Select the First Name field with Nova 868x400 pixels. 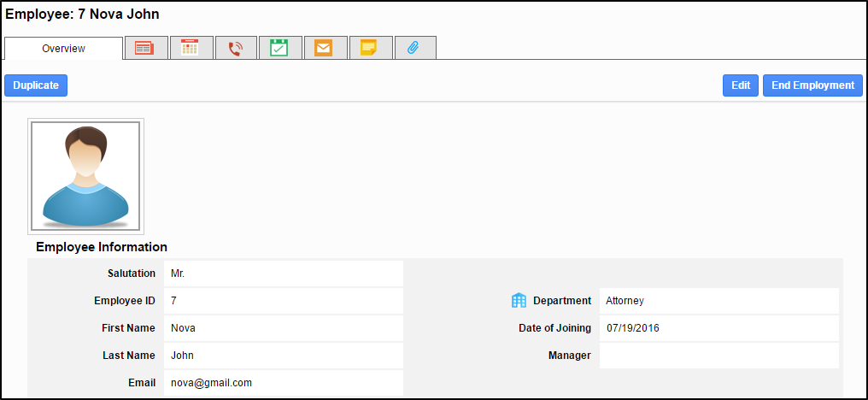click(283, 328)
